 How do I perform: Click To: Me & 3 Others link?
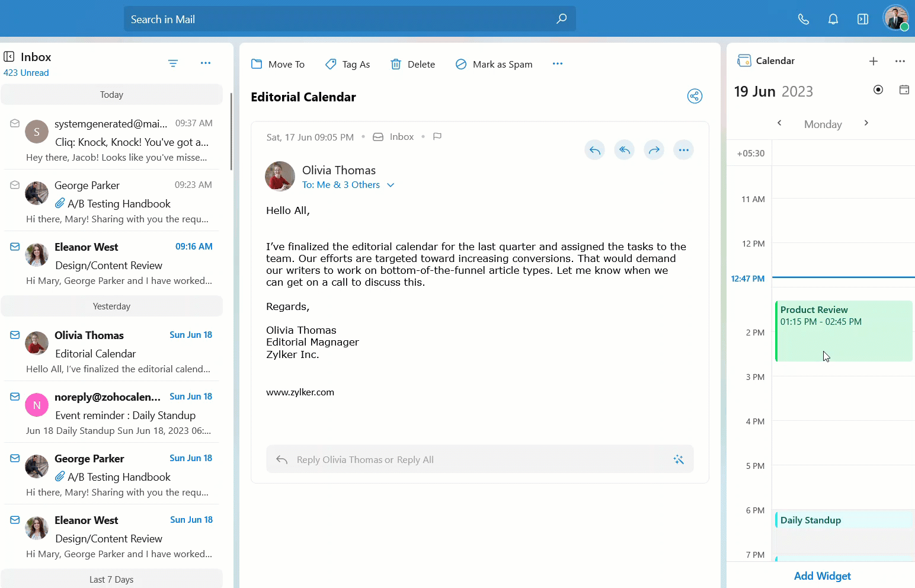point(341,185)
